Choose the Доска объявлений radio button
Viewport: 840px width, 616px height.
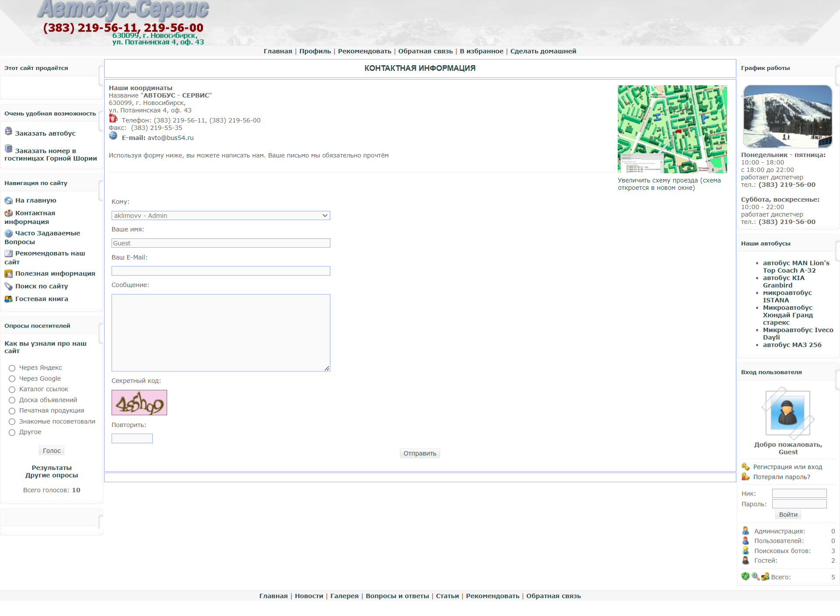click(12, 400)
